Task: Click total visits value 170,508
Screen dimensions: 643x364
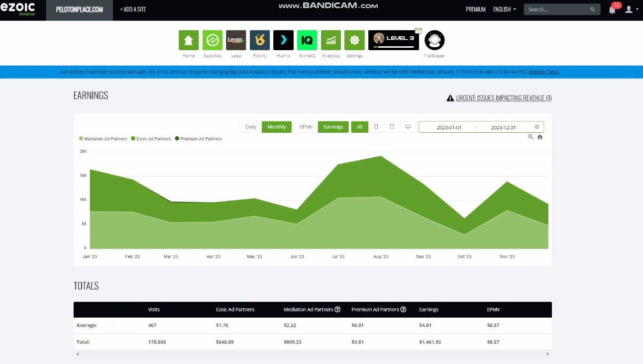Action: [x=157, y=342]
